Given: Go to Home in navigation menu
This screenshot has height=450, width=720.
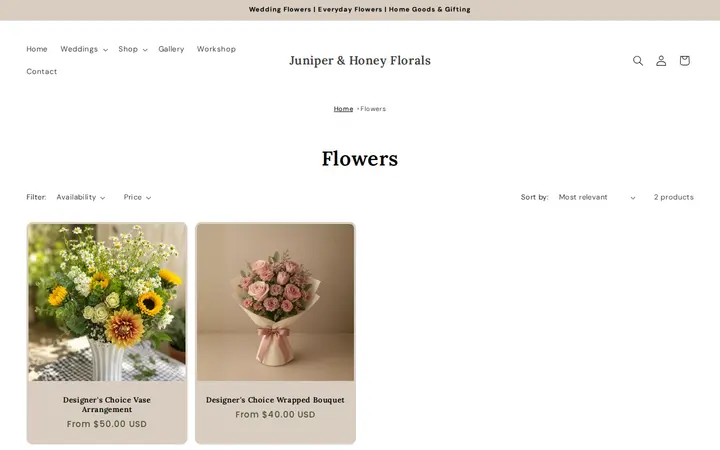Looking at the screenshot, I should tap(37, 49).
